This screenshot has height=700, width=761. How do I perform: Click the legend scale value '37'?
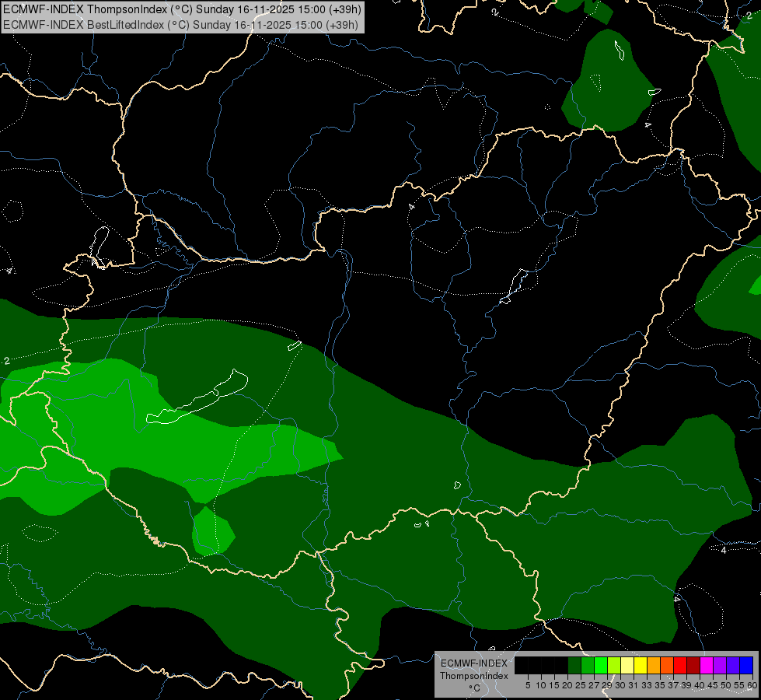pyautogui.click(x=674, y=685)
